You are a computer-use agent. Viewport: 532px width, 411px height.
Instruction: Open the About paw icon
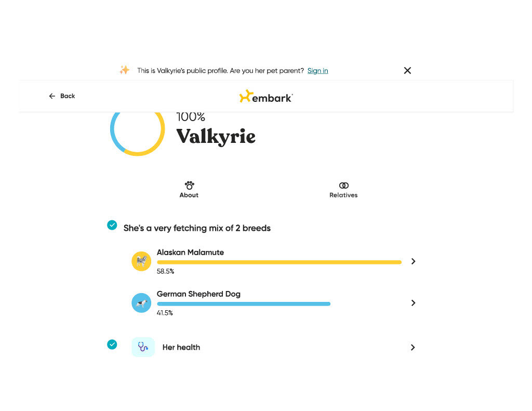point(189,185)
